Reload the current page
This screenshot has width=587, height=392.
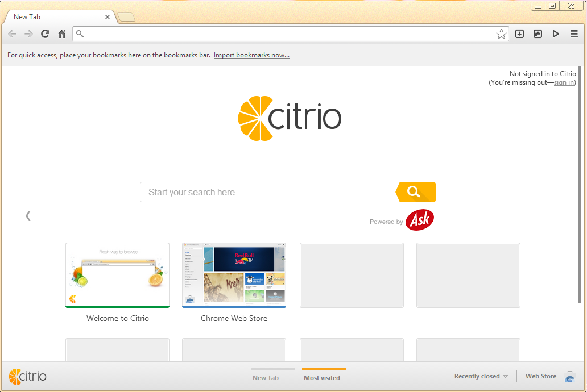[x=46, y=34]
